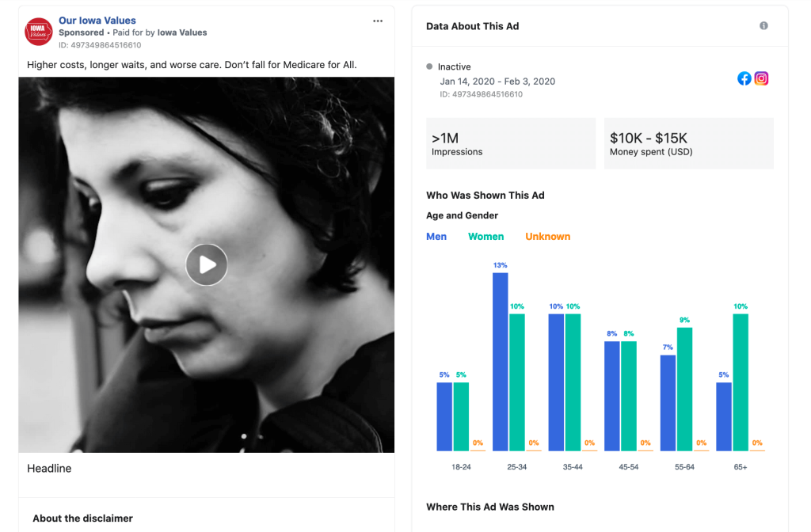The width and height of the screenshot is (811, 532).
Task: Select the $10K - $15K money spent box
Action: (688, 143)
